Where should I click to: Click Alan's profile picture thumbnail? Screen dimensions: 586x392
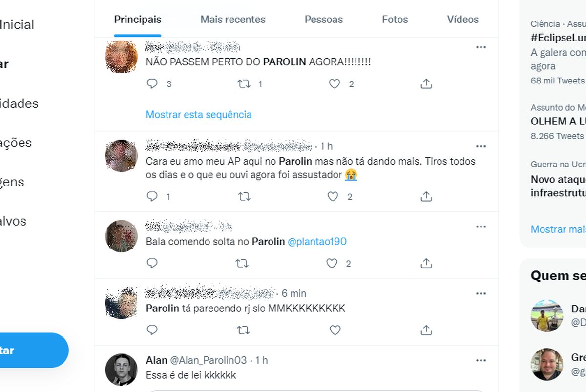click(122, 370)
